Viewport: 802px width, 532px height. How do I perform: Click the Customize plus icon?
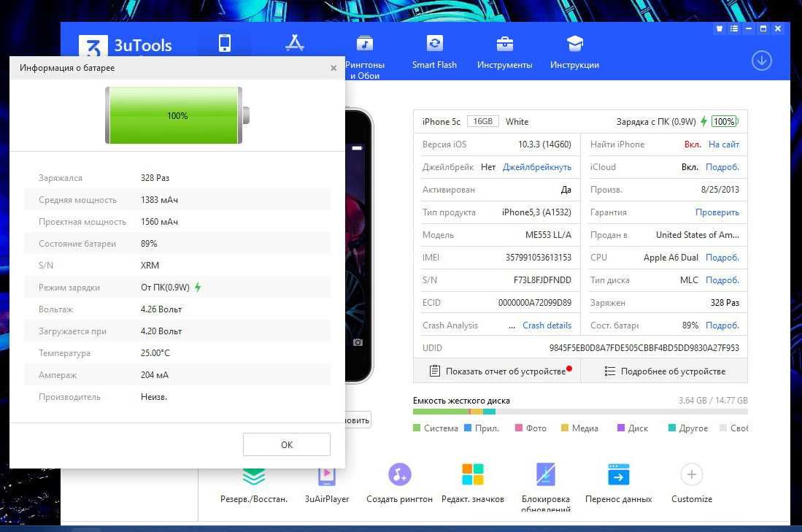coord(692,474)
